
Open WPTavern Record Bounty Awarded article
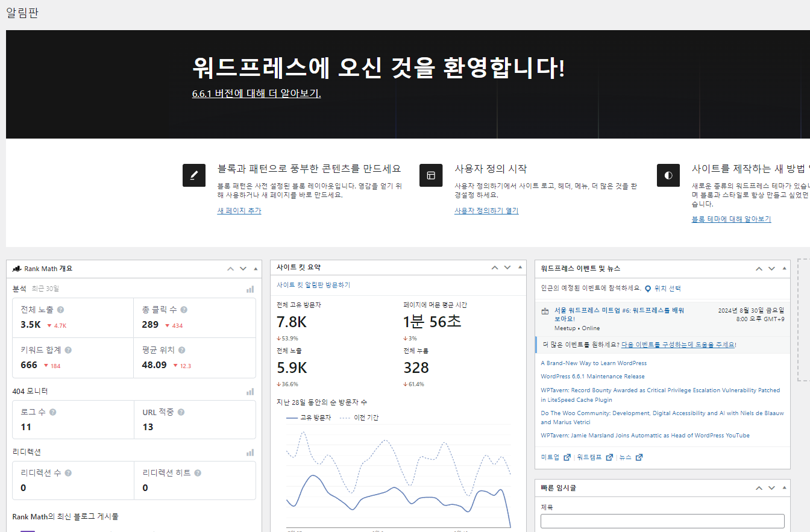[661, 395]
